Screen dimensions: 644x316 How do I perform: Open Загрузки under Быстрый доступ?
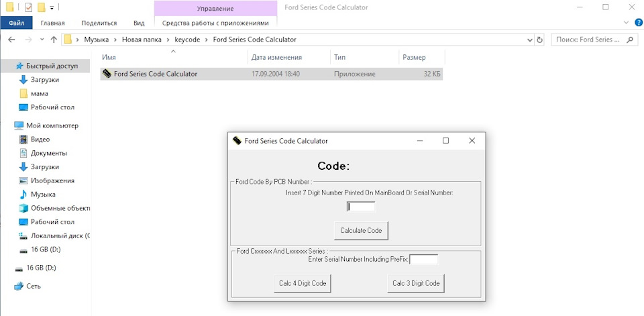click(45, 80)
